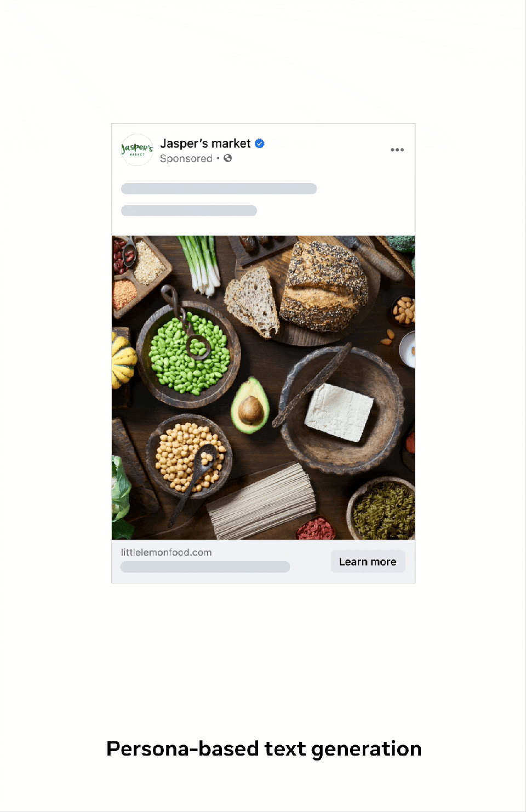Click the Learn more button
This screenshot has height=812, width=526.
pos(368,562)
